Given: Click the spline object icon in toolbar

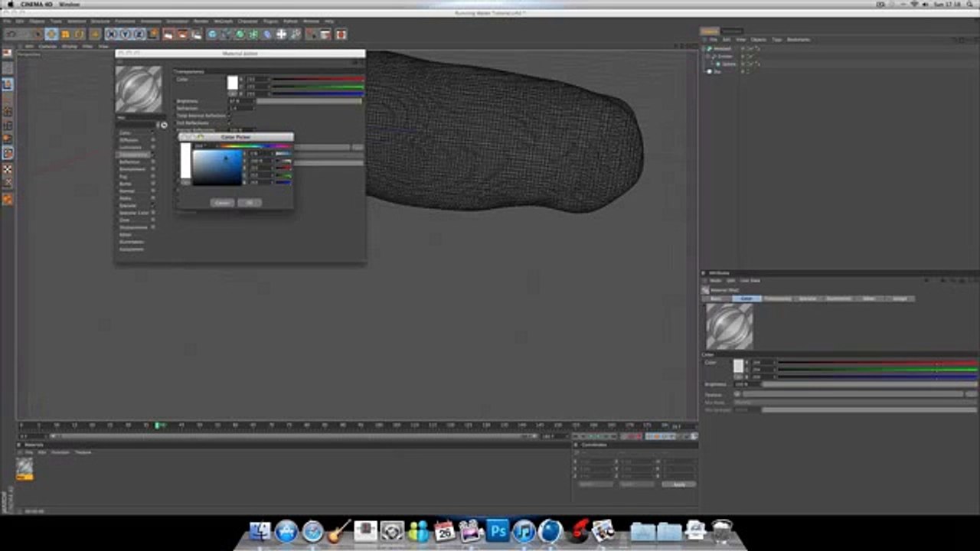Looking at the screenshot, I should pyautogui.click(x=226, y=34).
